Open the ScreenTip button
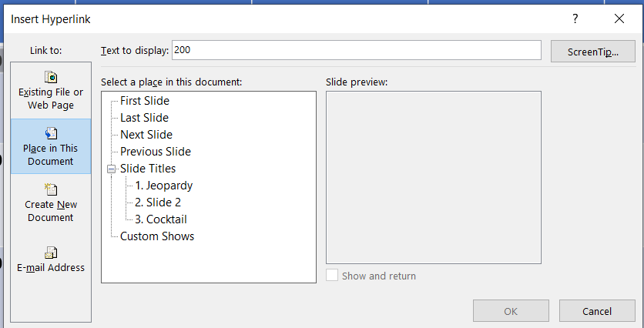This screenshot has width=644, height=328. coord(593,51)
